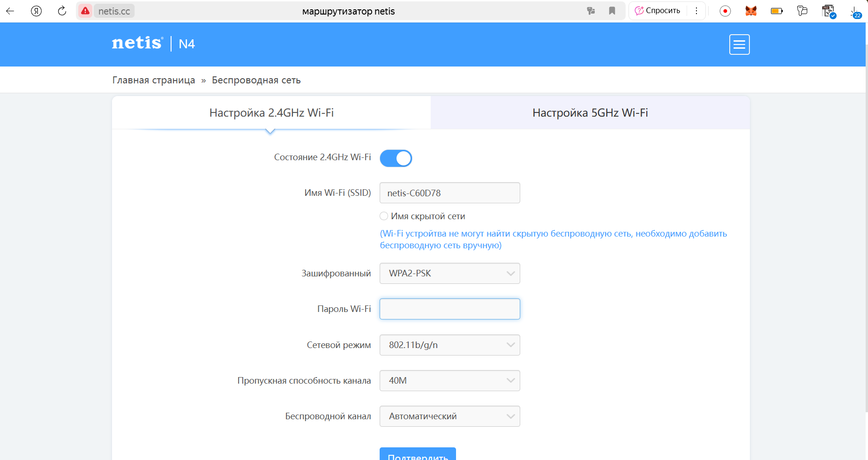Screen dimensions: 868x460
Task: Click the netis logo
Action: point(138,43)
